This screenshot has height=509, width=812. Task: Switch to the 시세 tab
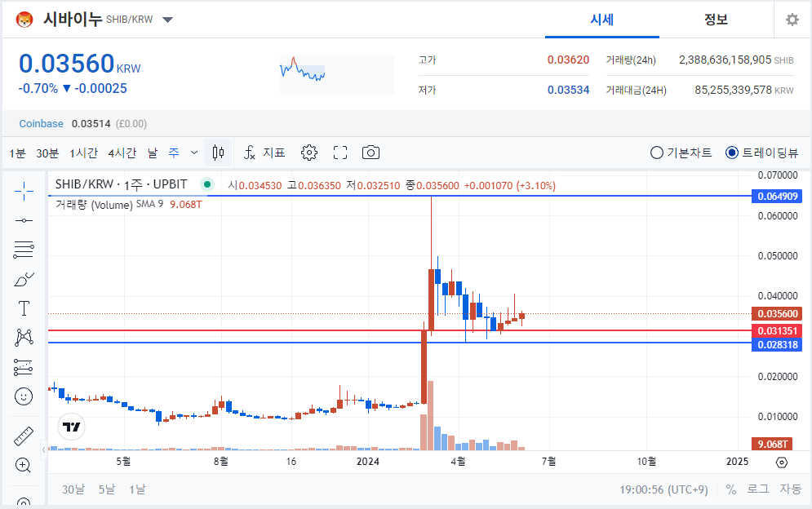[601, 20]
